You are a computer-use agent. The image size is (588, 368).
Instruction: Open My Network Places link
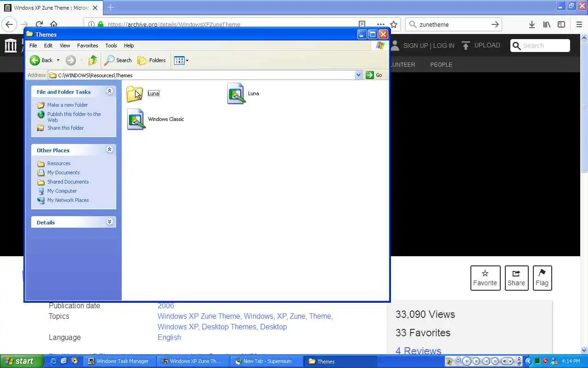pos(68,200)
